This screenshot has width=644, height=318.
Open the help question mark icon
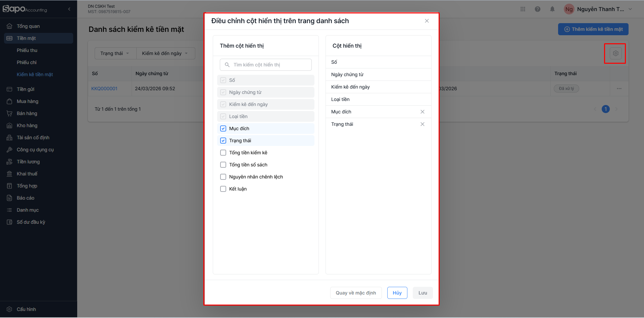538,9
